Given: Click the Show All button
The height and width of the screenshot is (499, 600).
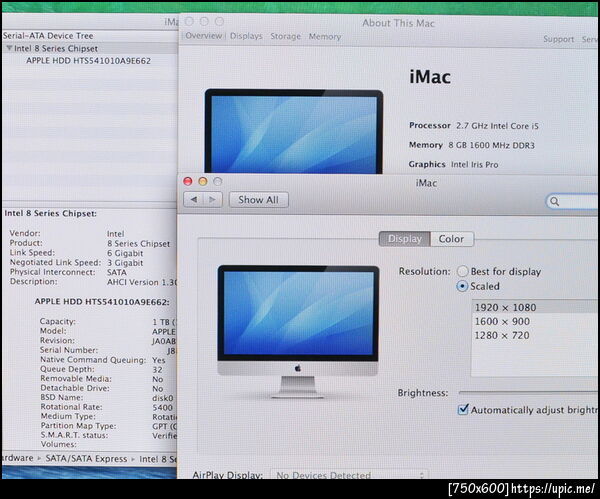Looking at the screenshot, I should pos(258,200).
